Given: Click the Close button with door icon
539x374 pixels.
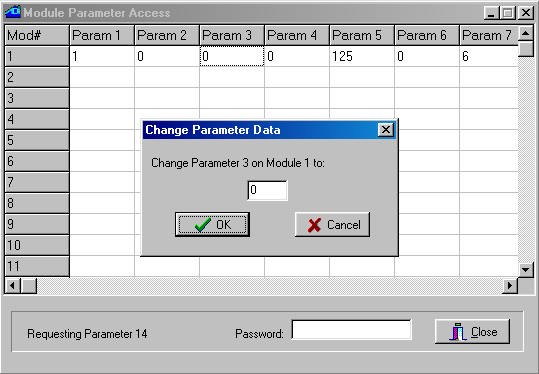Looking at the screenshot, I should [x=472, y=331].
